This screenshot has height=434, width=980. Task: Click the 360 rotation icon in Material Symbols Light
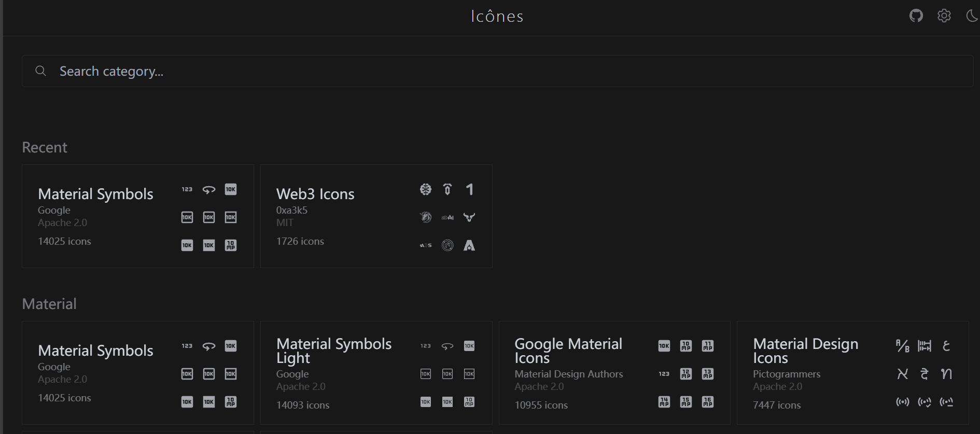447,346
